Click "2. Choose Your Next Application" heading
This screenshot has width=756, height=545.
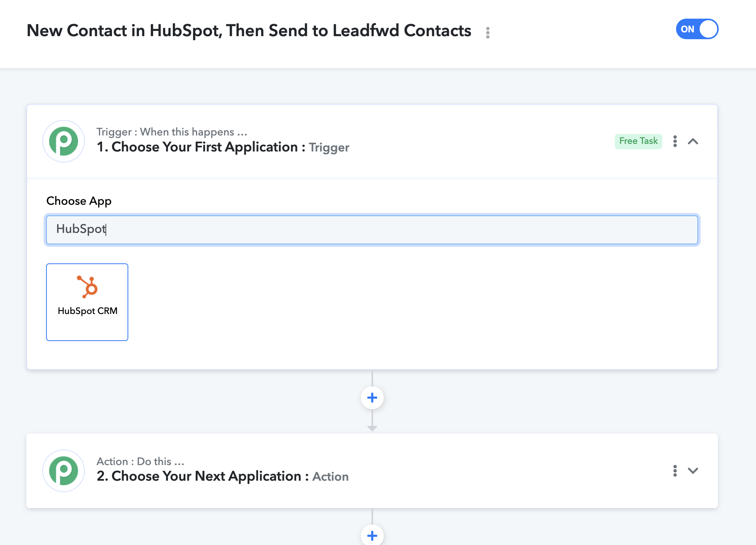pyautogui.click(x=199, y=476)
